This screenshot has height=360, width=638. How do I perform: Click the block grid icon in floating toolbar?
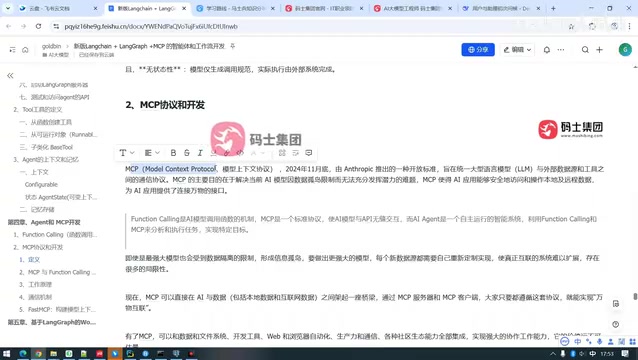[x=282, y=153]
